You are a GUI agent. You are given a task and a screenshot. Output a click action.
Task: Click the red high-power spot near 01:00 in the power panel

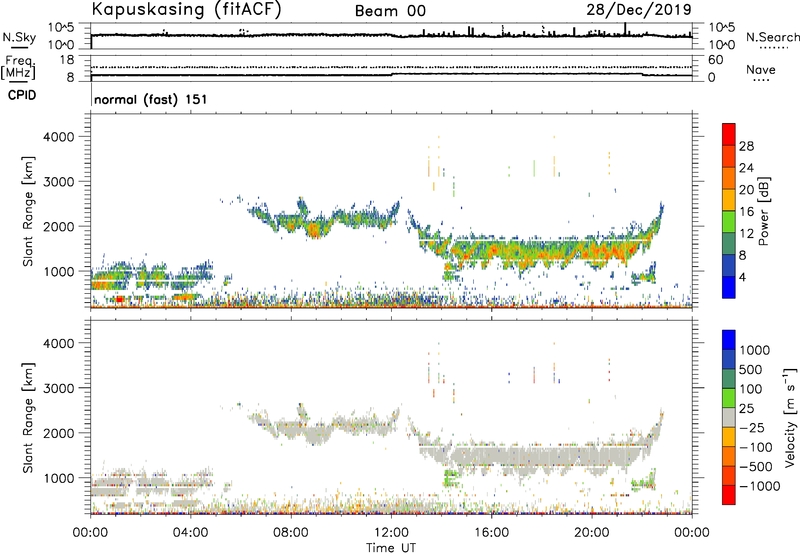pyautogui.click(x=120, y=299)
